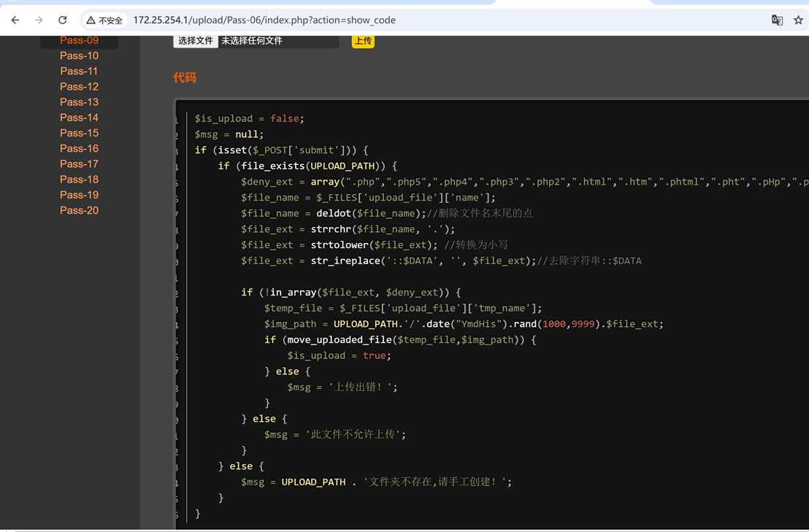809x532 pixels.
Task: Open Pass-15 in the sidebar
Action: coord(79,133)
